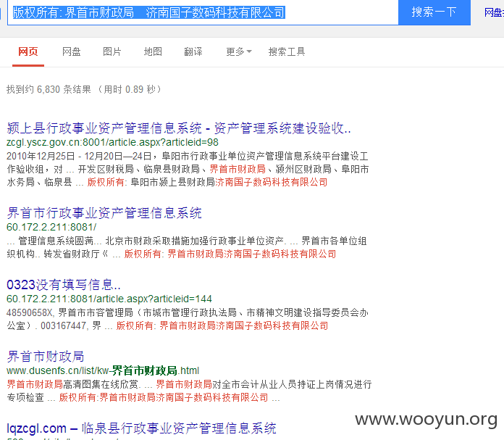Expand the 更多 dropdown menu
Viewport: 504px width, 440px height.
(239, 51)
